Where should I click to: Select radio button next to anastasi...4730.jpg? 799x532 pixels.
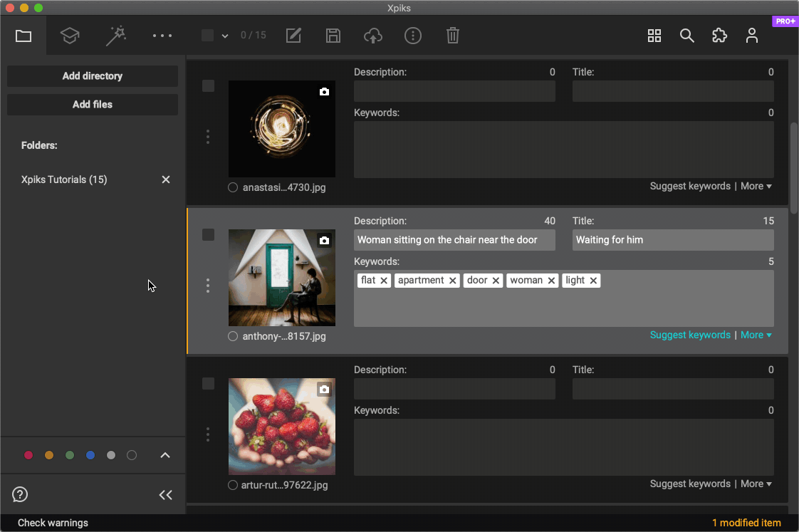coord(233,188)
